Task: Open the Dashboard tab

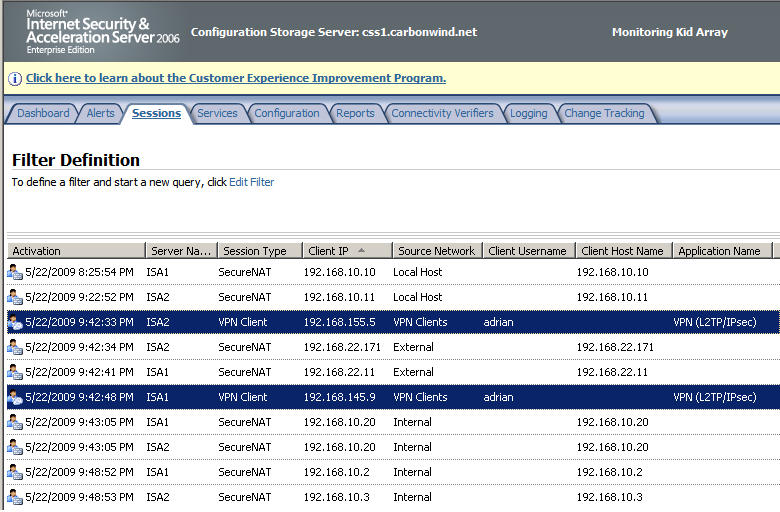Action: (x=43, y=113)
